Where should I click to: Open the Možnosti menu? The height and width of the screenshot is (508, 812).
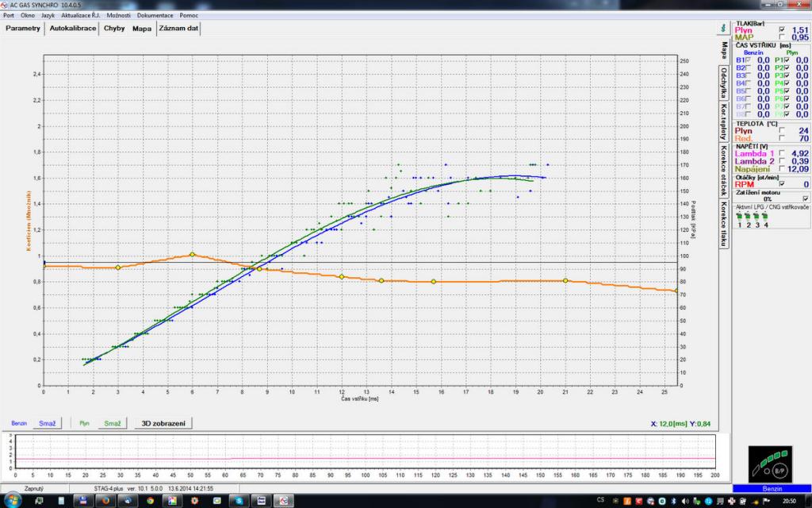click(118, 15)
